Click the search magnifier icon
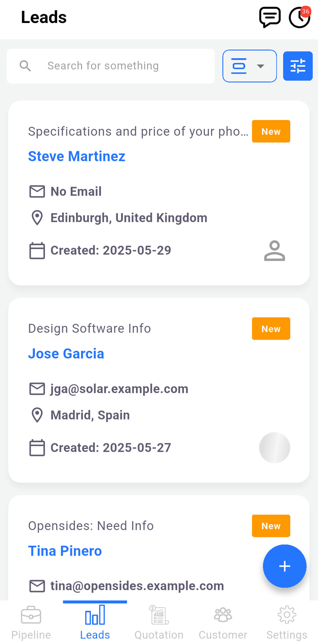318x644 pixels. click(x=25, y=66)
